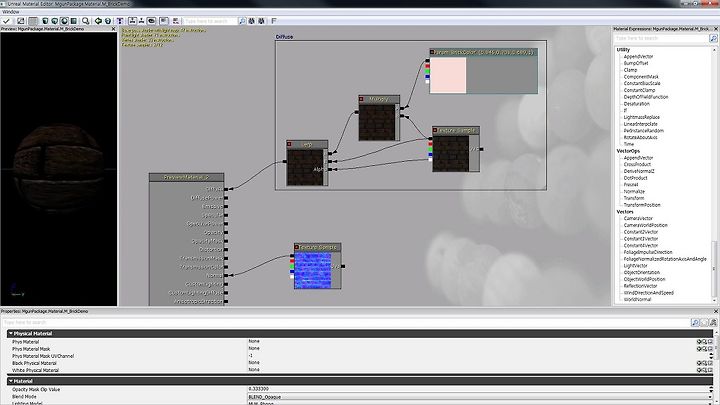Select ConstantBiasScale expression

pos(642,84)
